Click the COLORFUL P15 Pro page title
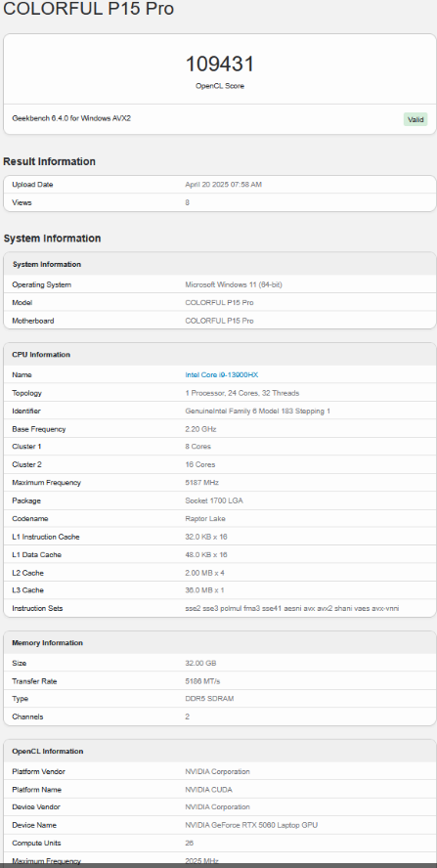The width and height of the screenshot is (437, 868). [x=89, y=9]
